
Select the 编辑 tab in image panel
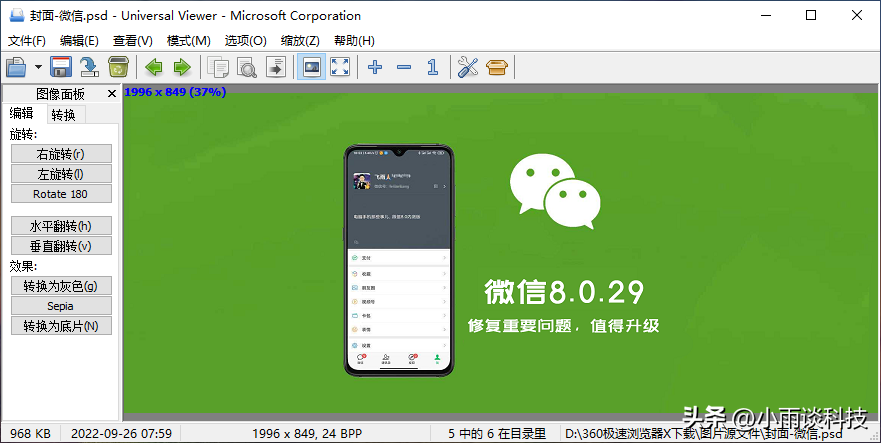21,114
